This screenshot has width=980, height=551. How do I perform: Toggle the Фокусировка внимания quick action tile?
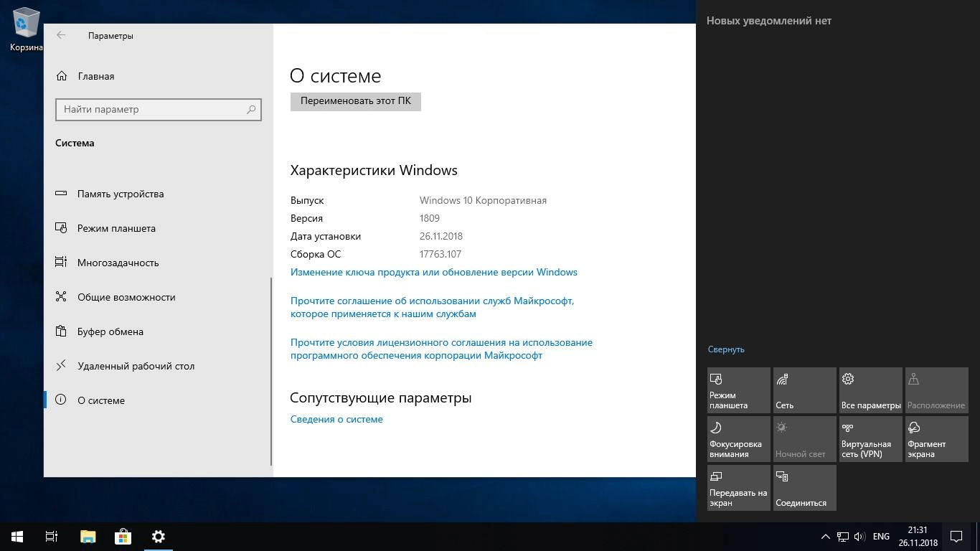point(739,439)
